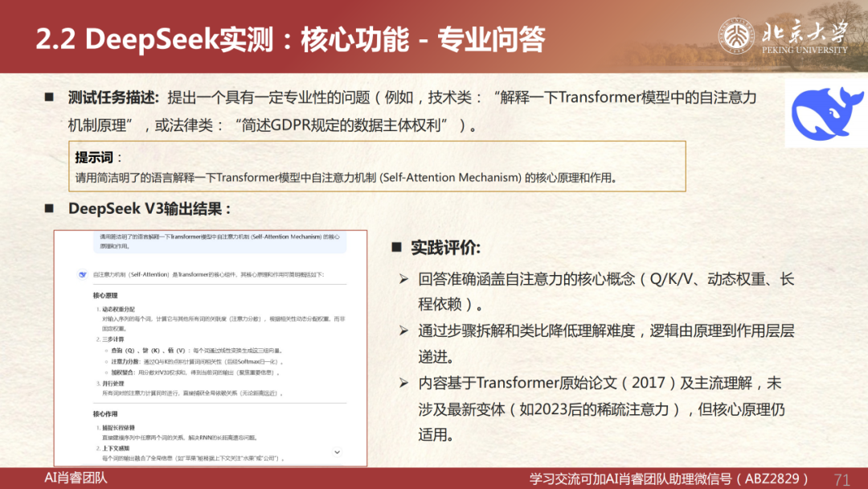Click the 'AI肖睿团队' footer label
Screen dimensions: 868x489
76,478
